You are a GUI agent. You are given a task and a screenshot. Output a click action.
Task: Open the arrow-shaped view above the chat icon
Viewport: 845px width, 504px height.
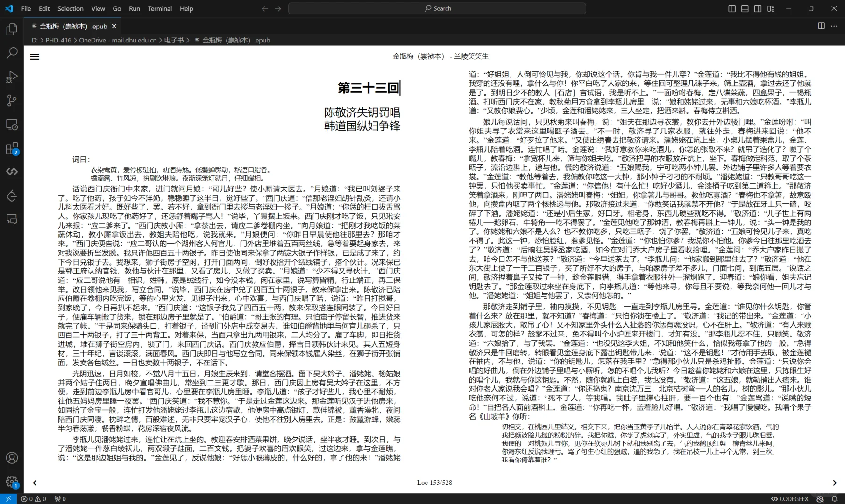tap(12, 196)
